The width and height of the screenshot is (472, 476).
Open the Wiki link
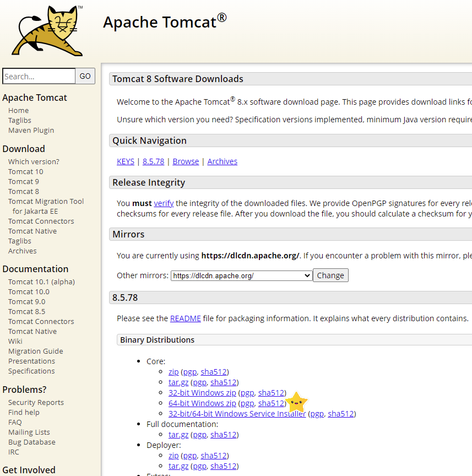coord(15,342)
